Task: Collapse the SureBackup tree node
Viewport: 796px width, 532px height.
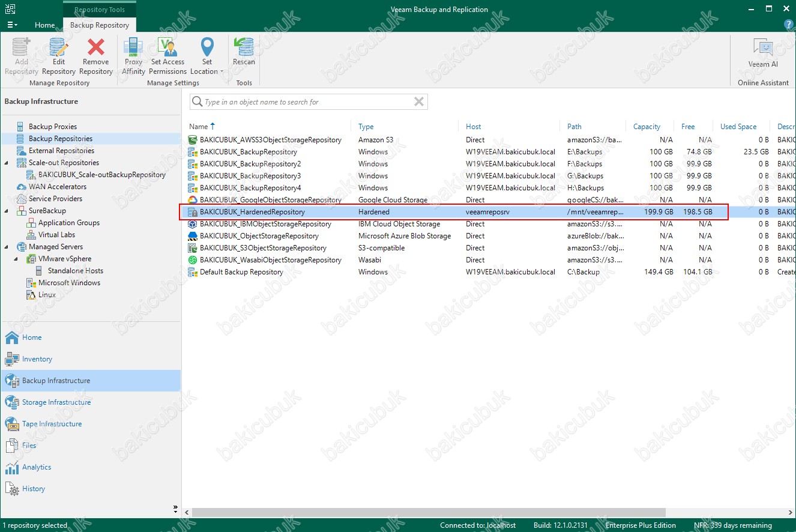Action: click(7, 211)
